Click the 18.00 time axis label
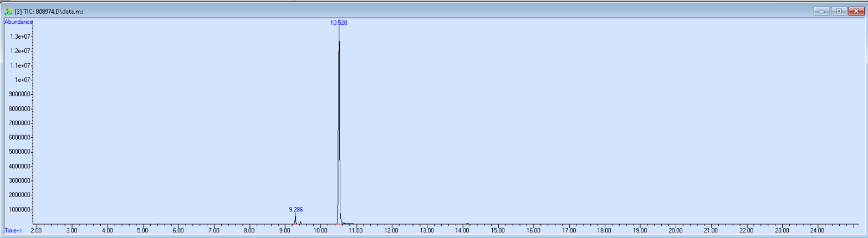 (604, 230)
